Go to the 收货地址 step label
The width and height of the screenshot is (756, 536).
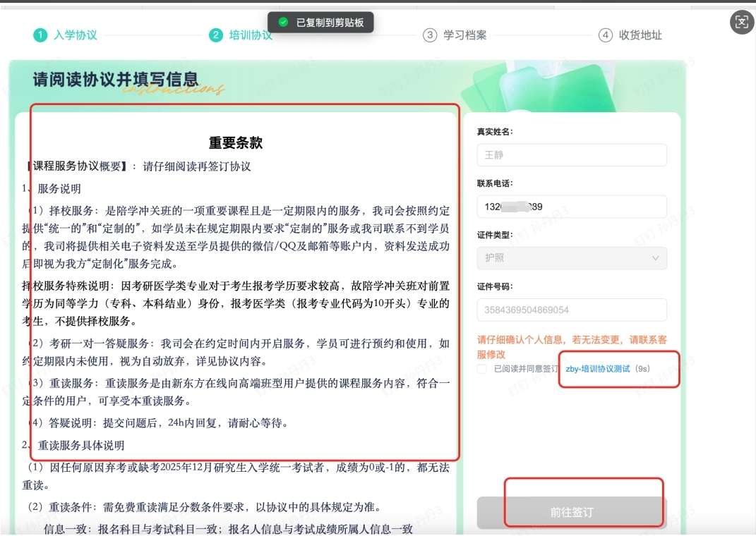click(x=640, y=35)
